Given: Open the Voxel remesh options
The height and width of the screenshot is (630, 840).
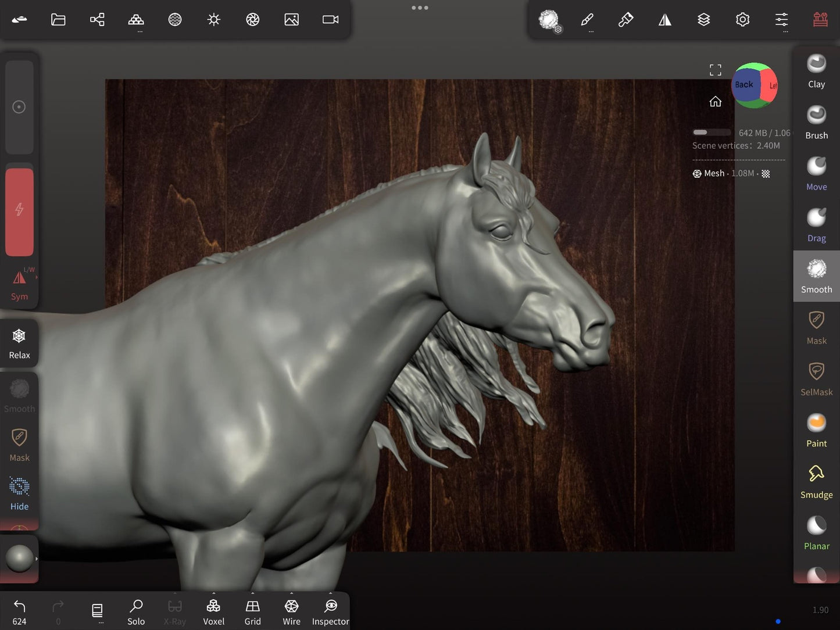Looking at the screenshot, I should pyautogui.click(x=213, y=613).
